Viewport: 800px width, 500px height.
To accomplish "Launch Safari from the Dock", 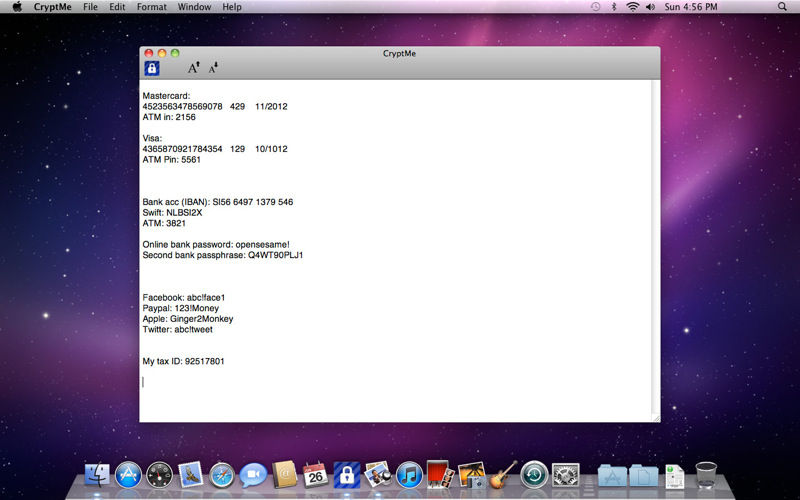I will pos(222,475).
